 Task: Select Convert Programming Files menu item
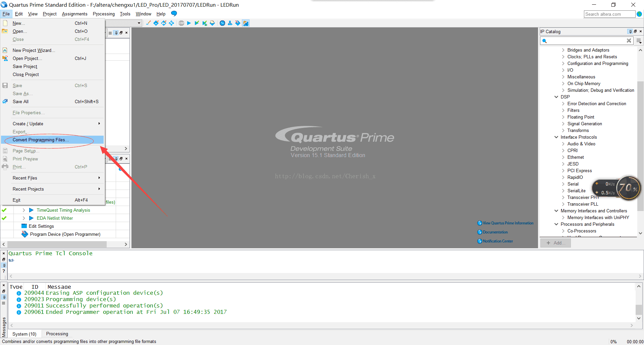tap(53, 140)
